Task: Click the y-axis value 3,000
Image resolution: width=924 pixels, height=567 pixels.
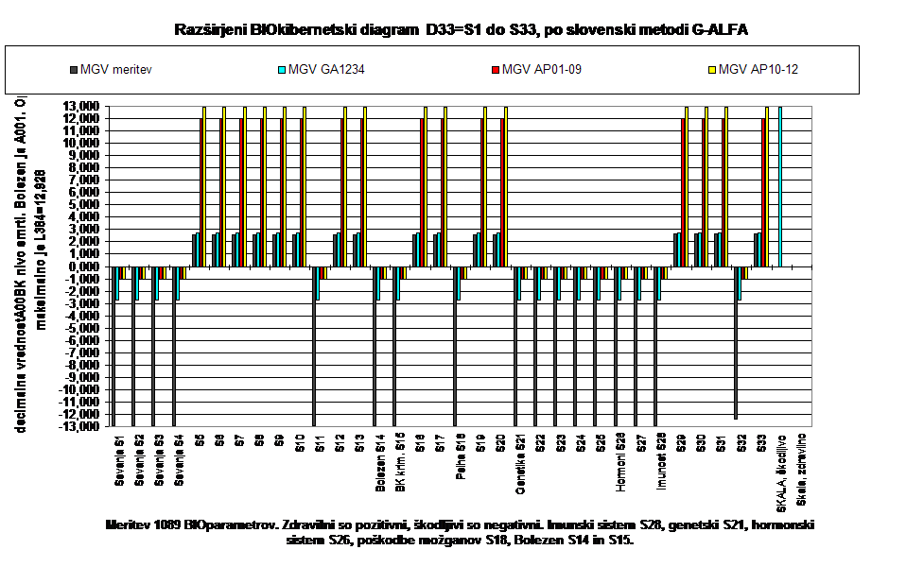Action: click(84, 230)
